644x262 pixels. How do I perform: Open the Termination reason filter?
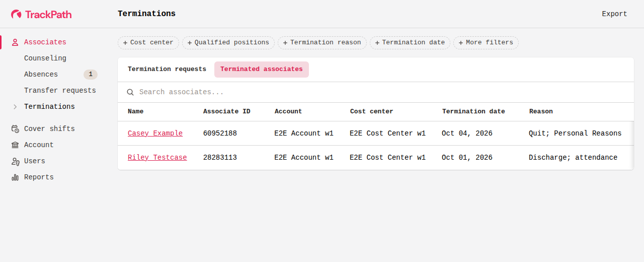point(322,43)
